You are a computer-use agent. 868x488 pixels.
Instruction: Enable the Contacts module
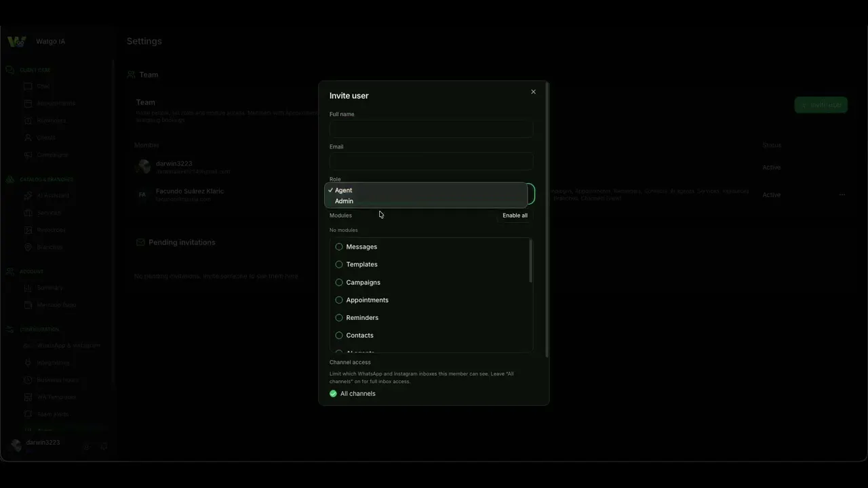[339, 335]
